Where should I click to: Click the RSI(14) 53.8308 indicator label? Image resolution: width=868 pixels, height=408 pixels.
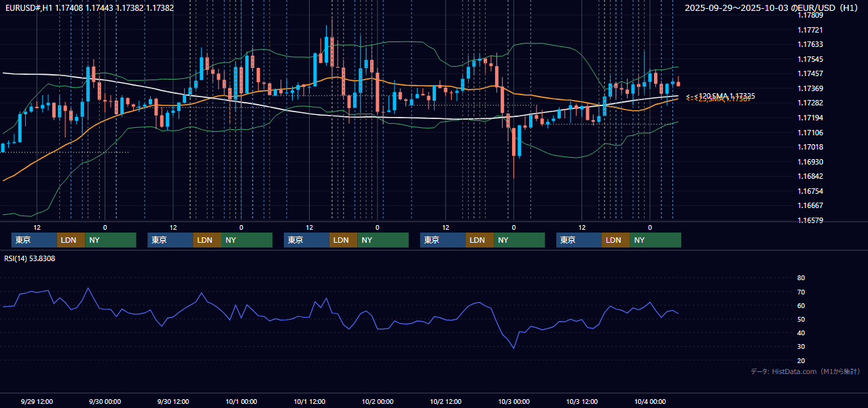coord(30,258)
